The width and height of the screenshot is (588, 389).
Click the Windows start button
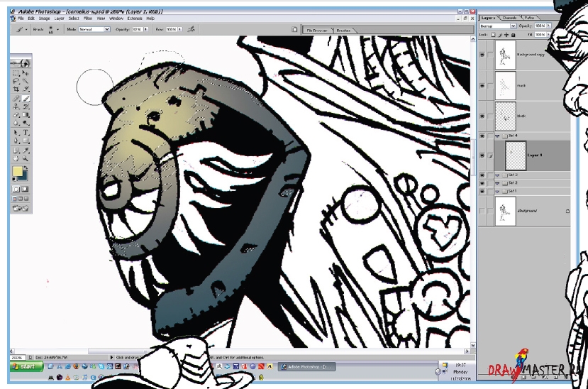coord(27,366)
